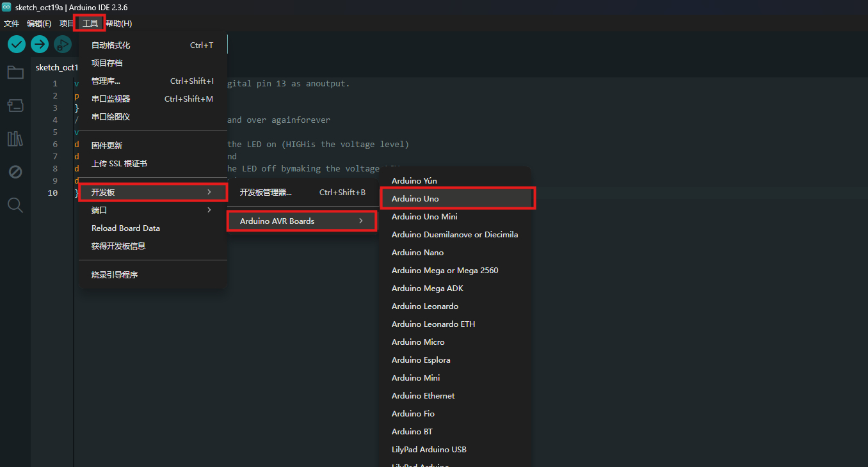Image resolution: width=868 pixels, height=467 pixels.
Task: Select Arduino BT board
Action: click(x=455, y=432)
